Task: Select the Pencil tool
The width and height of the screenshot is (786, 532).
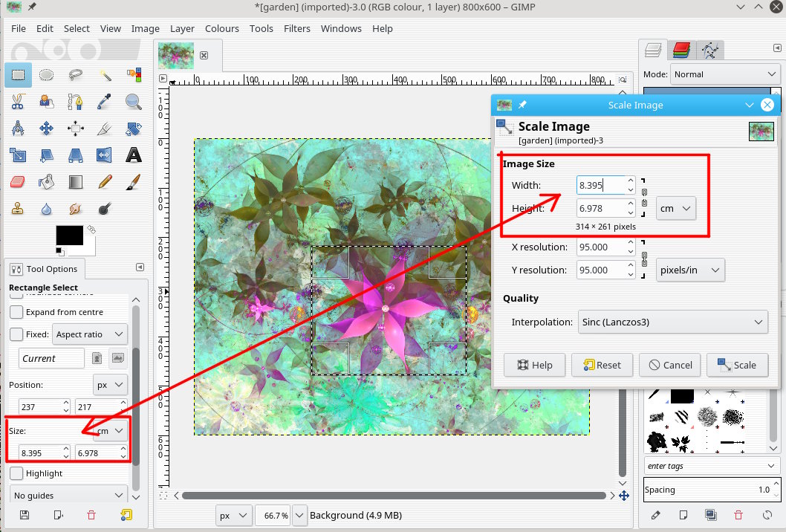Action: (x=105, y=181)
